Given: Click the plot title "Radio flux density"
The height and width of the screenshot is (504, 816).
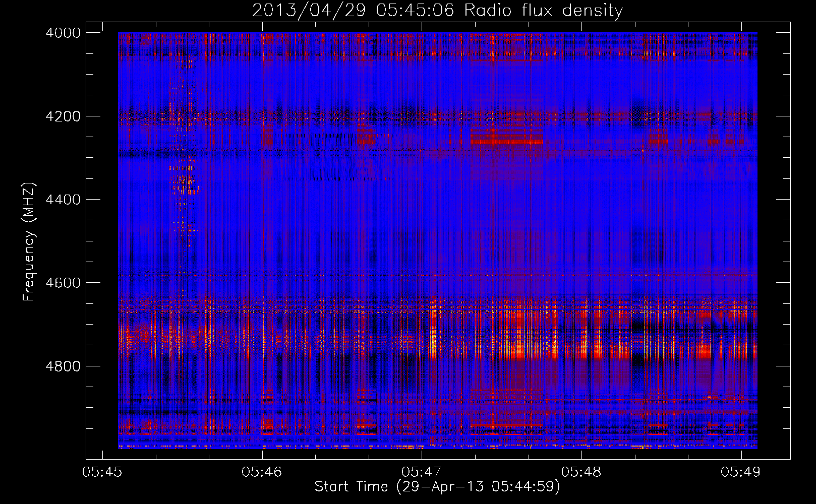Looking at the screenshot, I should (543, 11).
